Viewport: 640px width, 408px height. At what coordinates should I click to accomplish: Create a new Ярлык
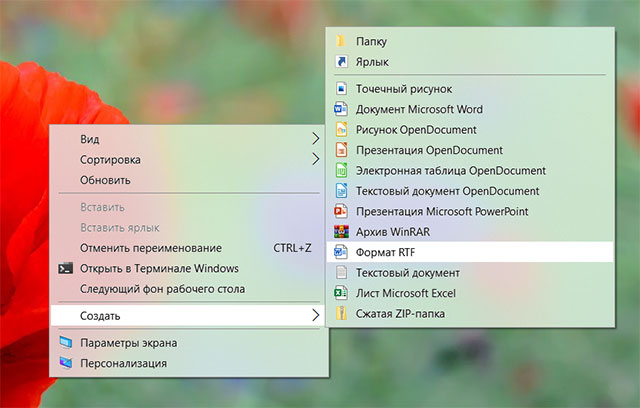click(470, 62)
